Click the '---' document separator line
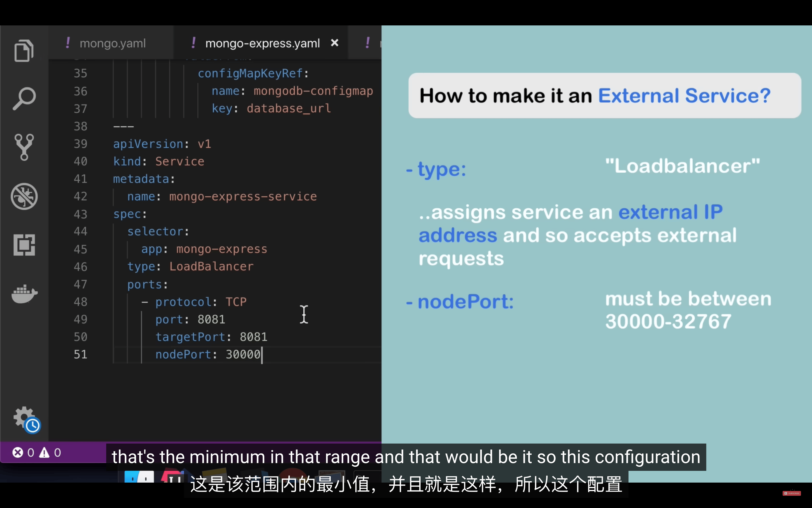812x508 pixels. 124,127
